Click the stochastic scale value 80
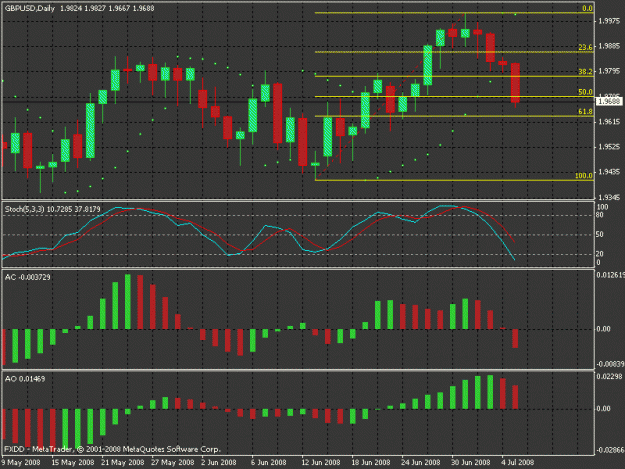Viewport: 625px width, 469px height. pos(599,215)
